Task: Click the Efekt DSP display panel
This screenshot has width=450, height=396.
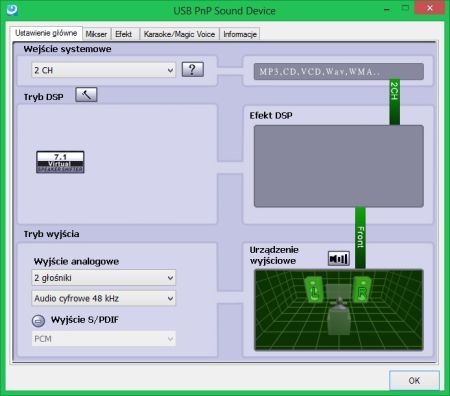Action: coord(339,166)
